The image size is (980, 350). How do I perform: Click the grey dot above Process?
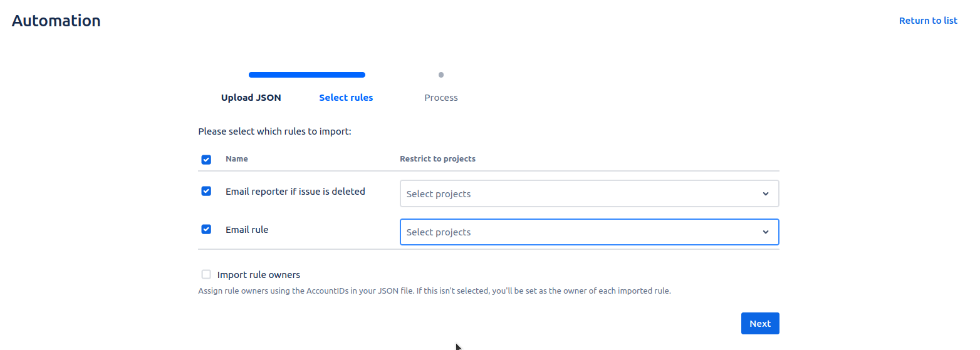coord(441,75)
